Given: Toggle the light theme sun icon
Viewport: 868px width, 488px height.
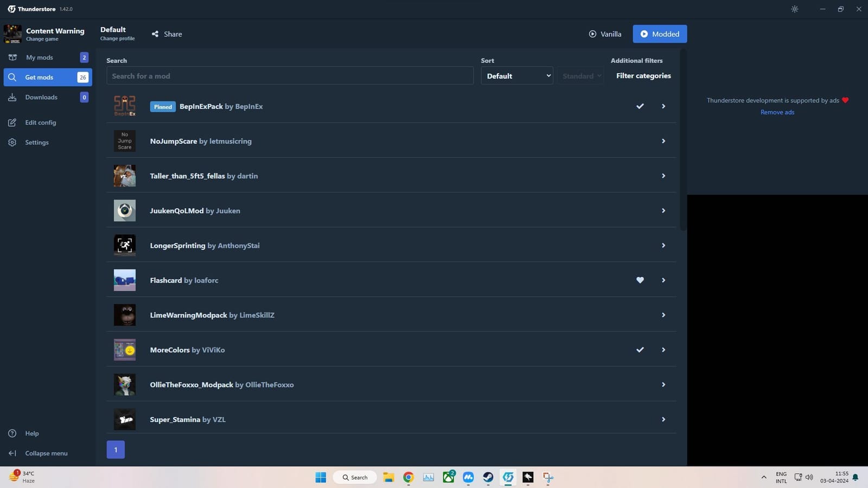Looking at the screenshot, I should click(794, 9).
